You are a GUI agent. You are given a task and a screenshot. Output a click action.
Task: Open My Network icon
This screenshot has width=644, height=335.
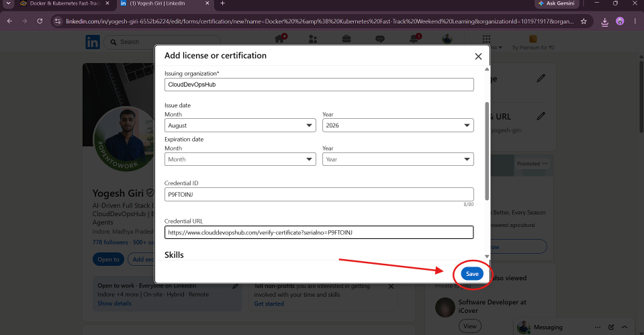(313, 39)
